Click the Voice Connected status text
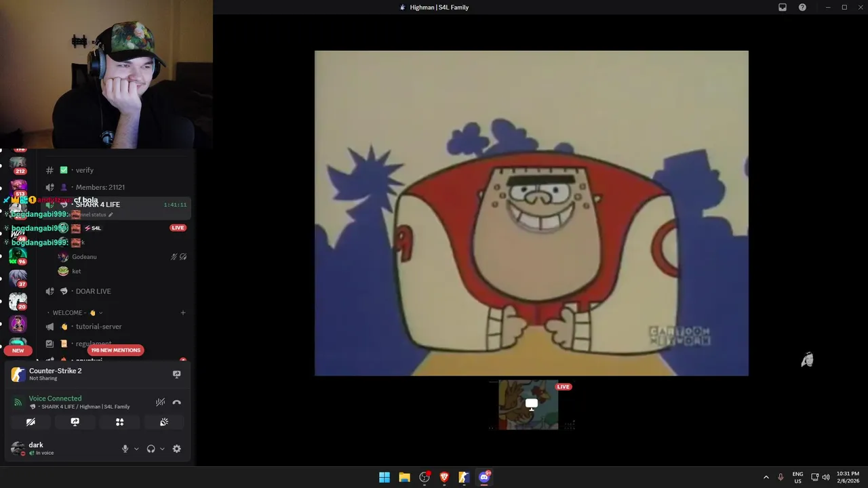The height and width of the screenshot is (488, 868). [x=55, y=399]
